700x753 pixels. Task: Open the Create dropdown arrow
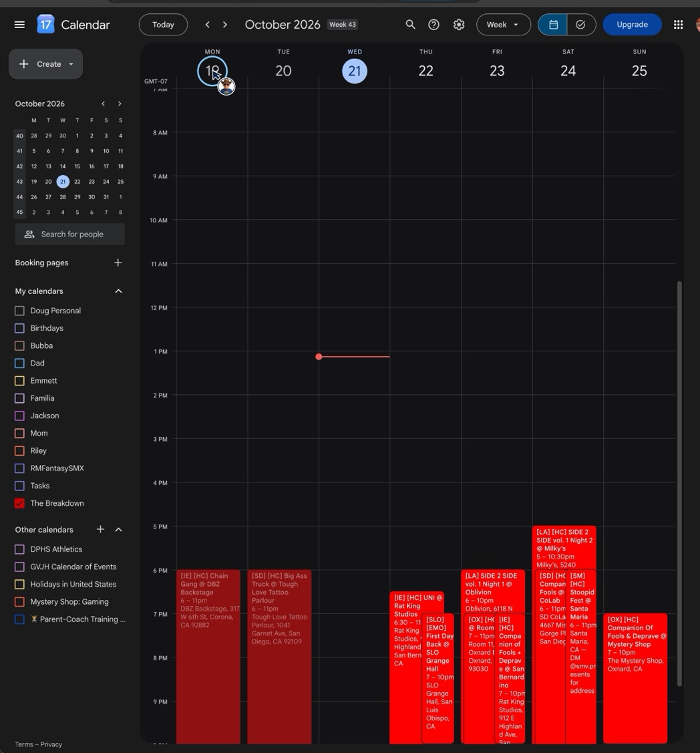[71, 64]
